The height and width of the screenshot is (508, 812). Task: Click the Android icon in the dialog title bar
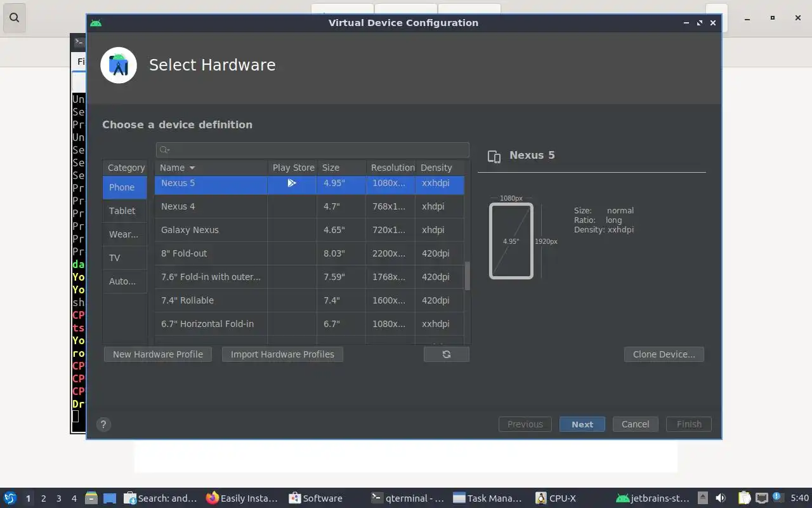point(96,23)
